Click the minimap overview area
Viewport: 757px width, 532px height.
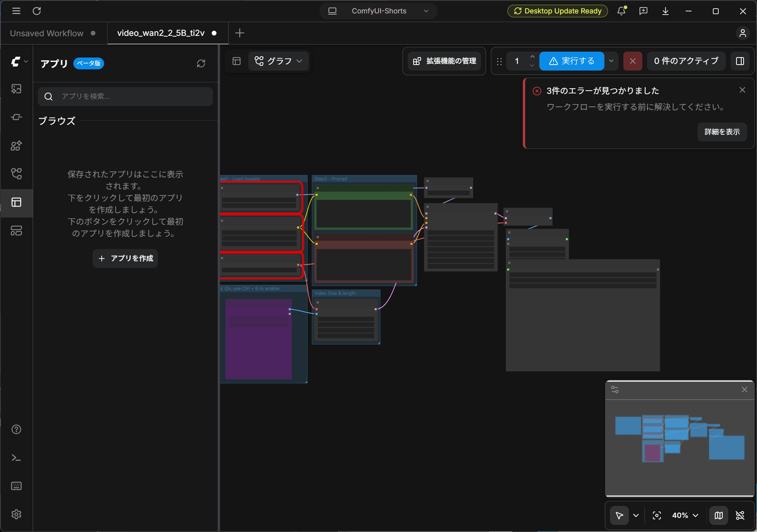tap(680, 447)
